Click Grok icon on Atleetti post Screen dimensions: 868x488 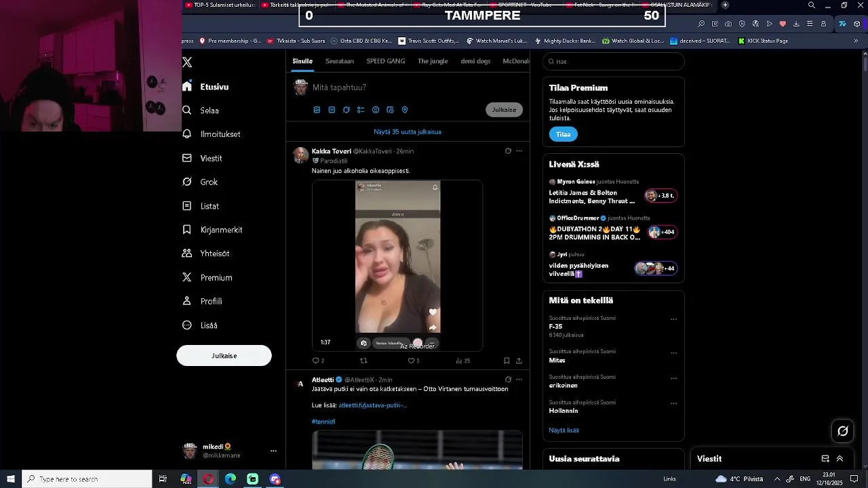click(508, 380)
